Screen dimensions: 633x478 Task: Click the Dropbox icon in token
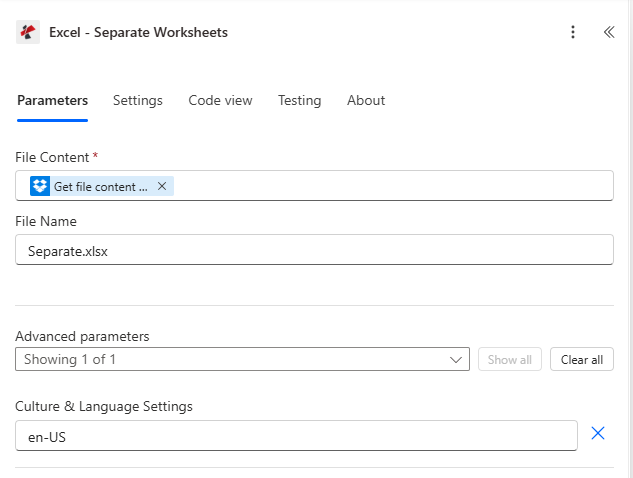tap(40, 186)
